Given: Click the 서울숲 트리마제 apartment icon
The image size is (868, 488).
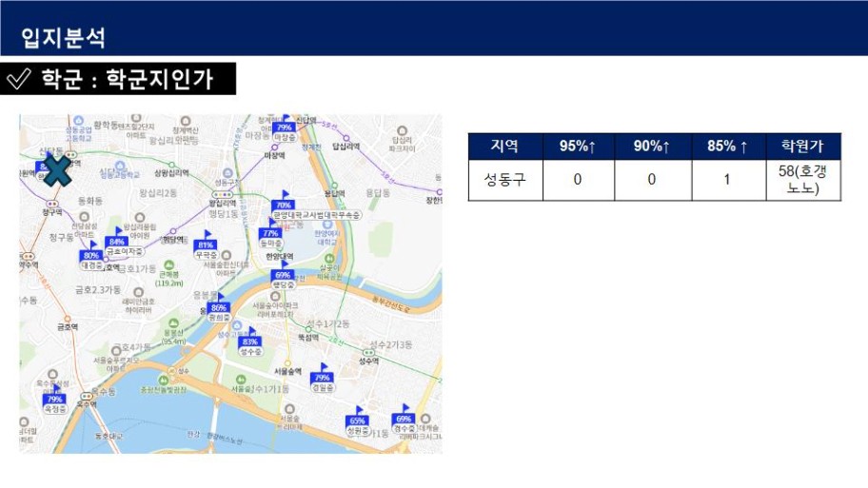Looking at the screenshot, I should click(x=289, y=409).
